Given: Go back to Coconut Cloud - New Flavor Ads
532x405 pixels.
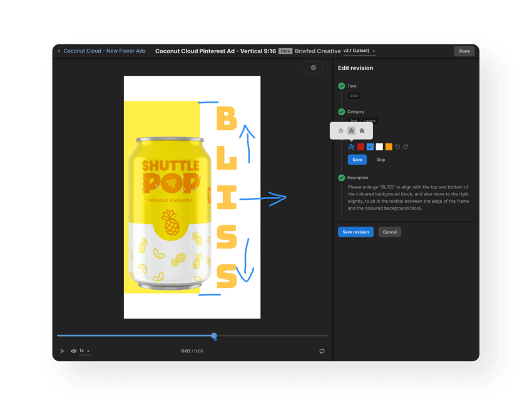Looking at the screenshot, I should 105,51.
